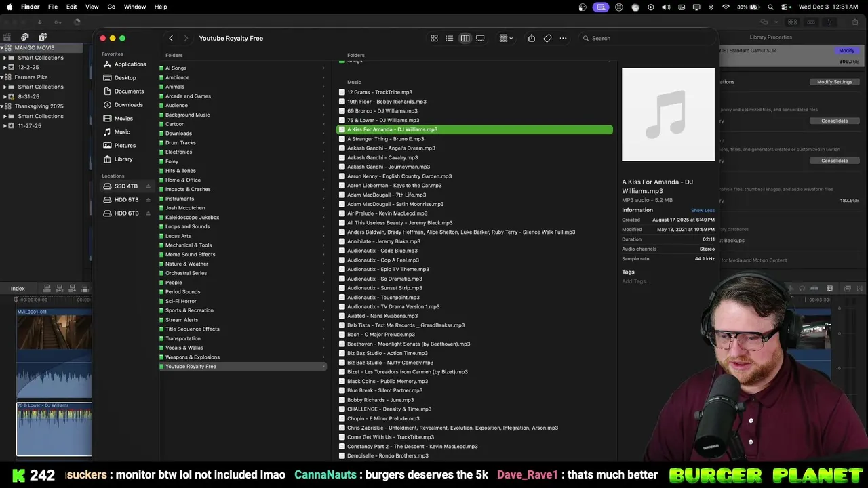Click the music note preview thumbnail
Screen dimensions: 868x488
click(x=668, y=115)
